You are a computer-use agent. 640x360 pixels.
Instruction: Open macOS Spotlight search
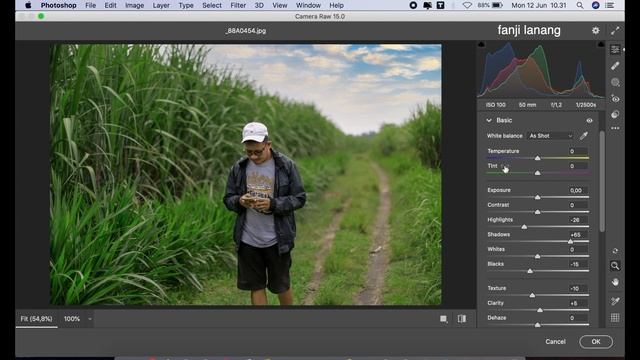tap(580, 5)
